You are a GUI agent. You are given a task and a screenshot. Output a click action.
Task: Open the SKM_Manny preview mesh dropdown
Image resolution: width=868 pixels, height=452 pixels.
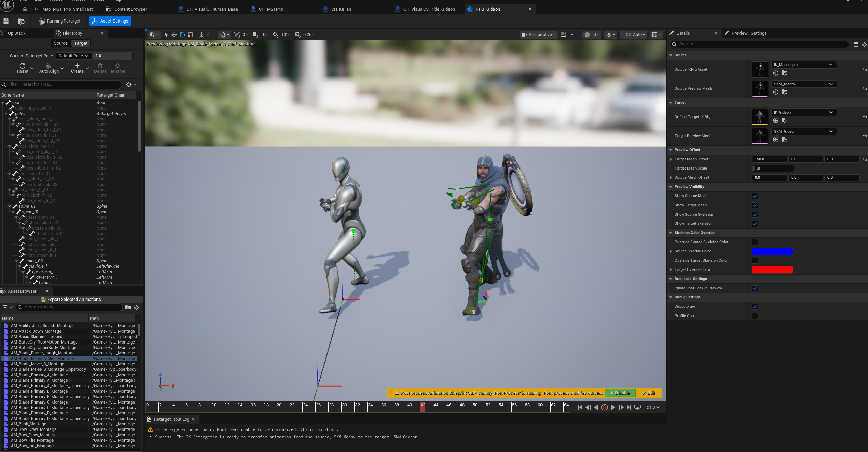pyautogui.click(x=804, y=84)
